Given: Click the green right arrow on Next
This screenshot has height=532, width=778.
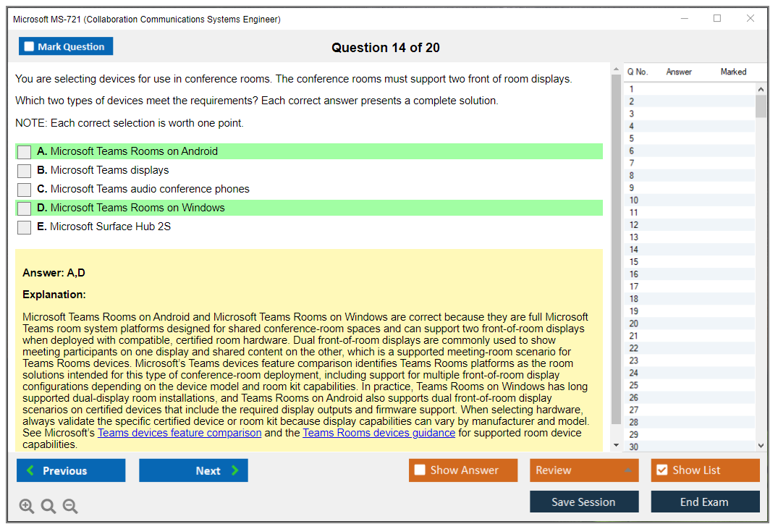Looking at the screenshot, I should click(x=235, y=470).
